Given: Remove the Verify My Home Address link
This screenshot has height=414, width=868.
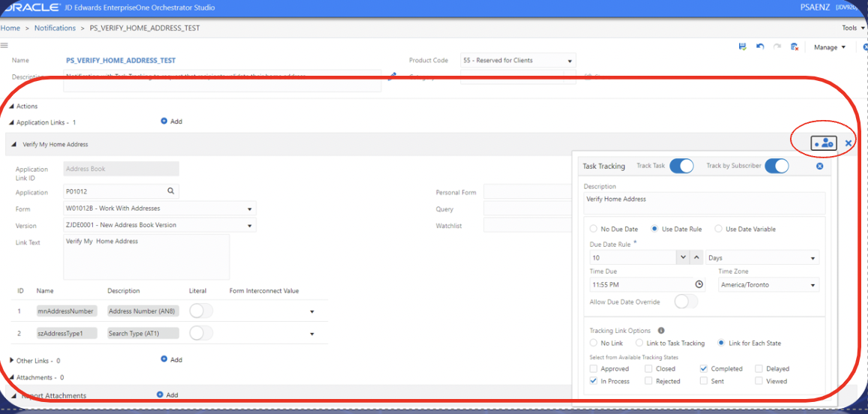Looking at the screenshot, I should click(x=849, y=143).
